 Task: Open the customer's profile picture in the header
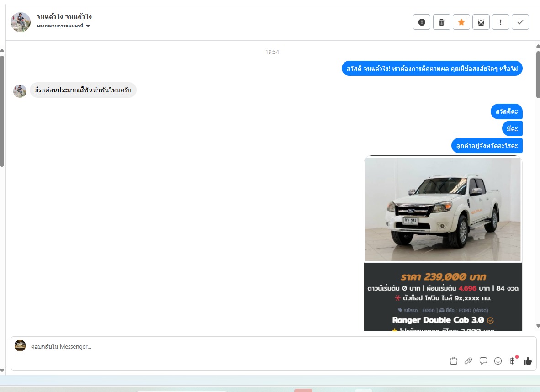coord(20,22)
